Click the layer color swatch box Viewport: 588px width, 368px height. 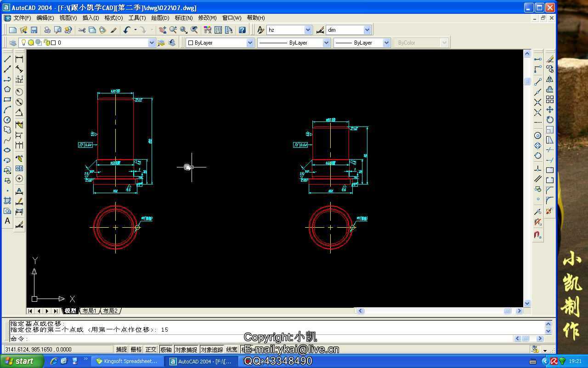tap(53, 43)
